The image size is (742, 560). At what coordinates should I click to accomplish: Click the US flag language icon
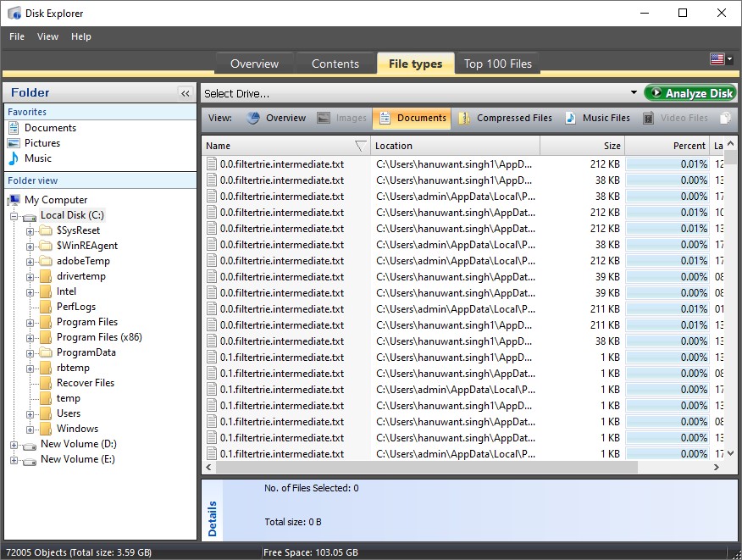click(x=717, y=58)
